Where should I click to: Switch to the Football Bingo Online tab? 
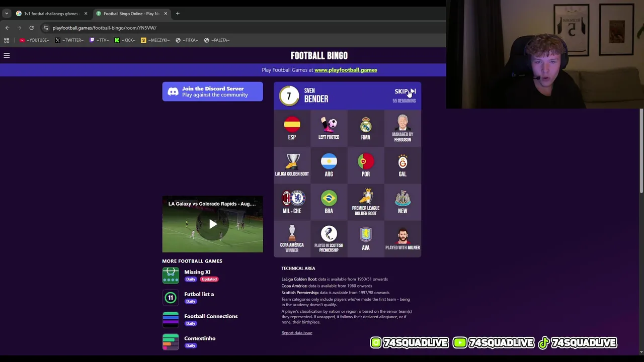point(131,14)
